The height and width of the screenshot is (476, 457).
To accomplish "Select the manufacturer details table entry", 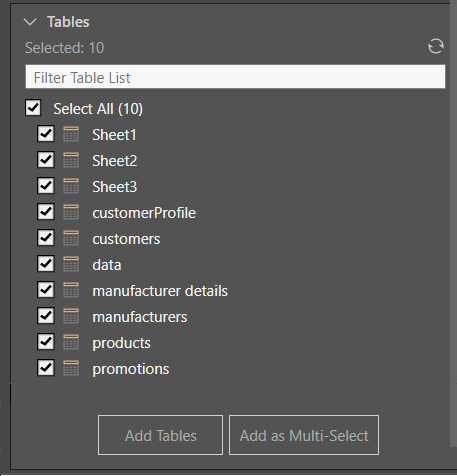I will (160, 291).
